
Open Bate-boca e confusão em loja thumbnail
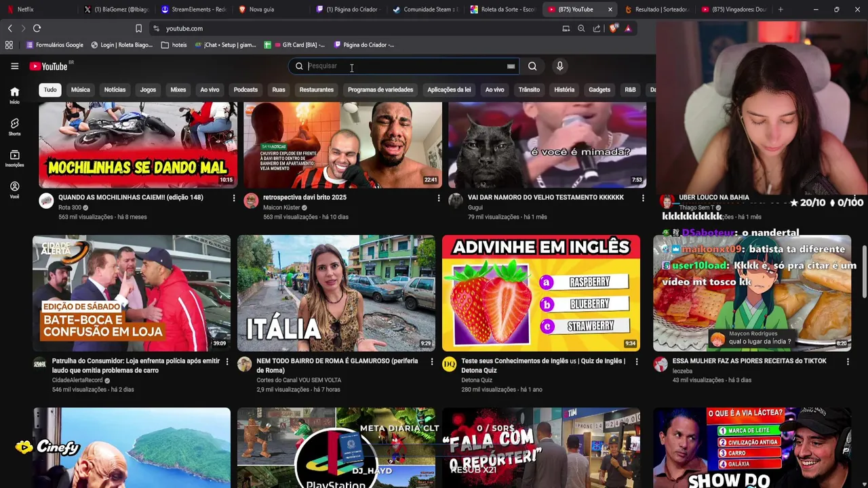coord(132,293)
